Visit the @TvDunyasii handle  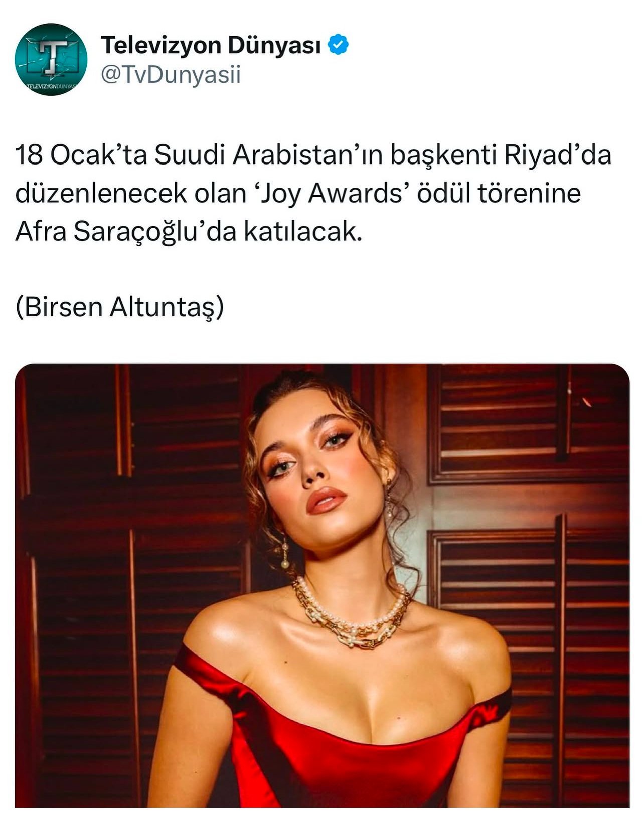171,75
